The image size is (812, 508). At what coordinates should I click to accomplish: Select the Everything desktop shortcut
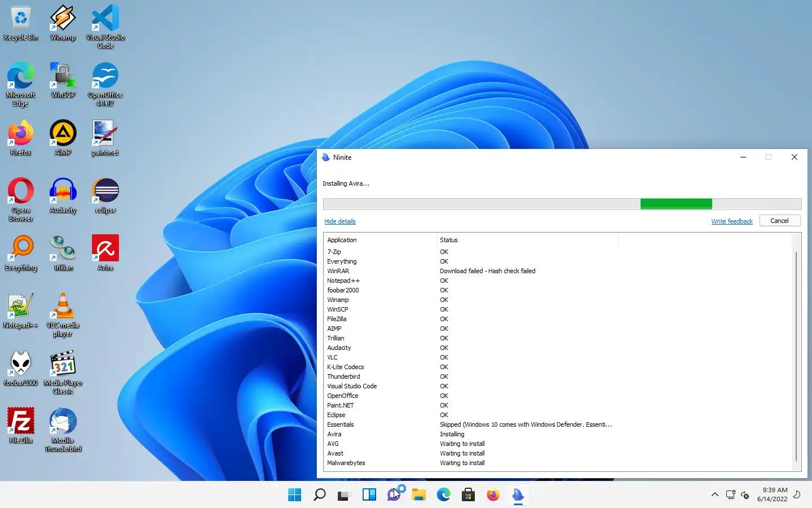pyautogui.click(x=21, y=254)
